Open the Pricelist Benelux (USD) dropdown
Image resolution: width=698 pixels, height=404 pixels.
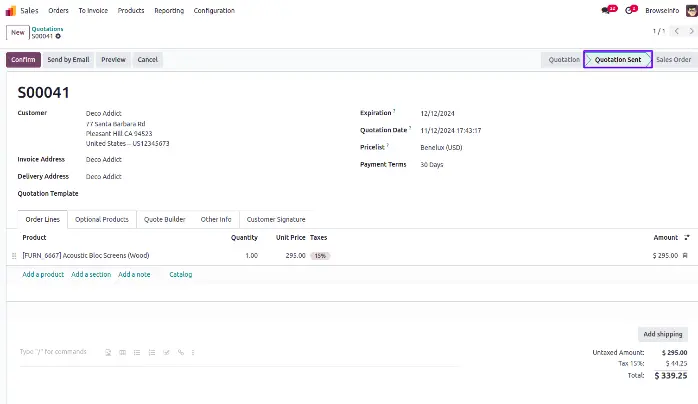tap(441, 147)
